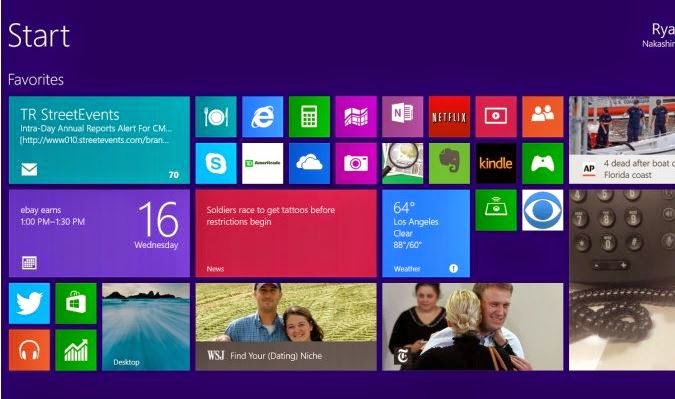Click the weather alert exclamation icon

point(453,268)
